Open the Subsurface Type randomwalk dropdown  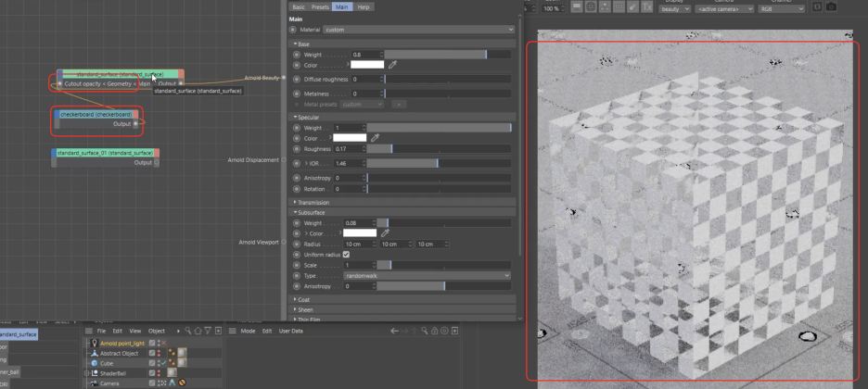427,276
